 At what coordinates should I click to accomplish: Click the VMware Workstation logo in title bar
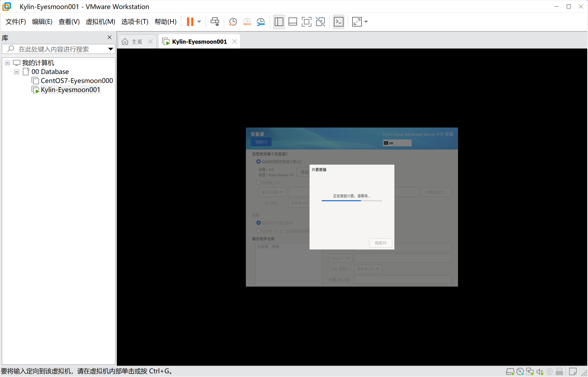click(x=7, y=6)
